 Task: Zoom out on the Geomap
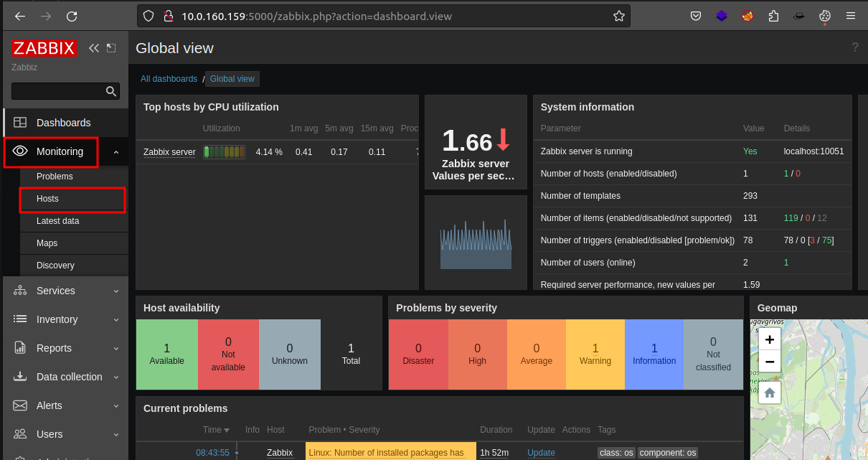pos(770,361)
